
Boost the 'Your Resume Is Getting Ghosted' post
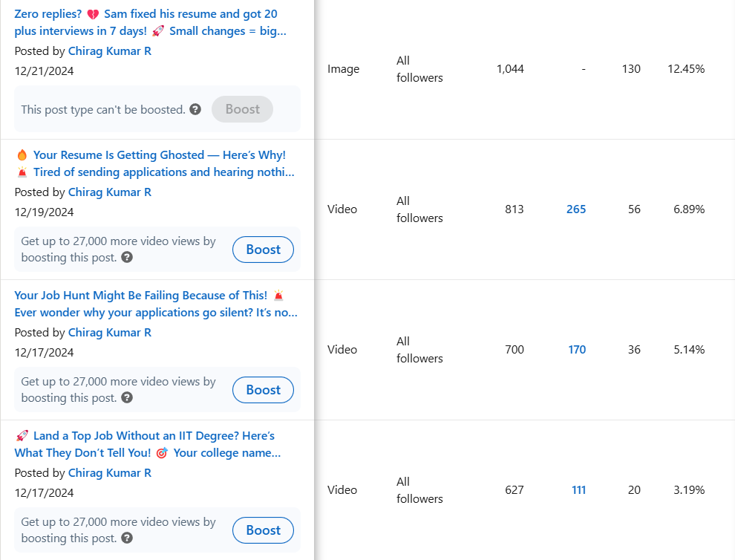pos(263,250)
